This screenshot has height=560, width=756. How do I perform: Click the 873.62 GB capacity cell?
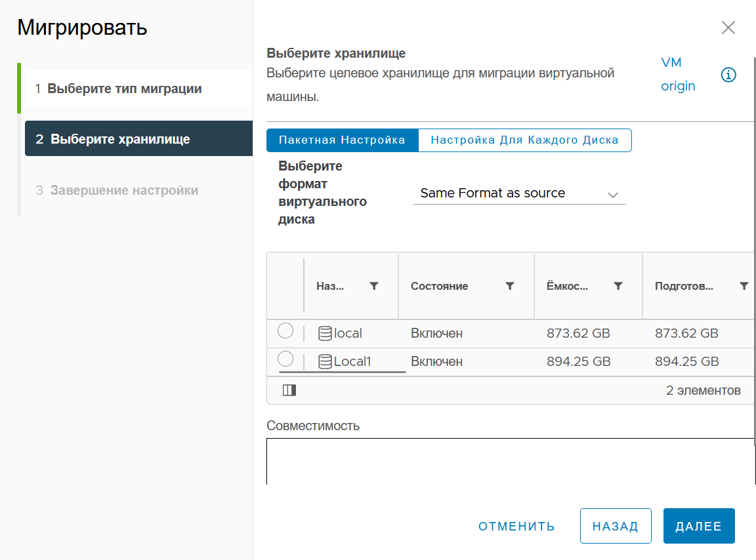pyautogui.click(x=578, y=333)
